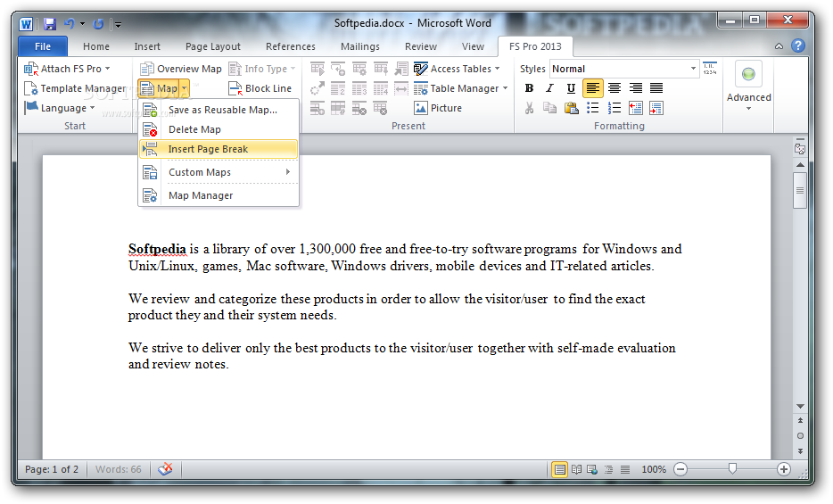833x504 pixels.
Task: Switch to the Mailings tab
Action: pyautogui.click(x=360, y=46)
